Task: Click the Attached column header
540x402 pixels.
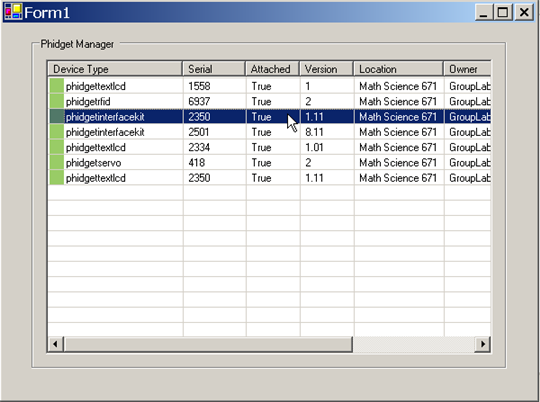Action: 272,69
